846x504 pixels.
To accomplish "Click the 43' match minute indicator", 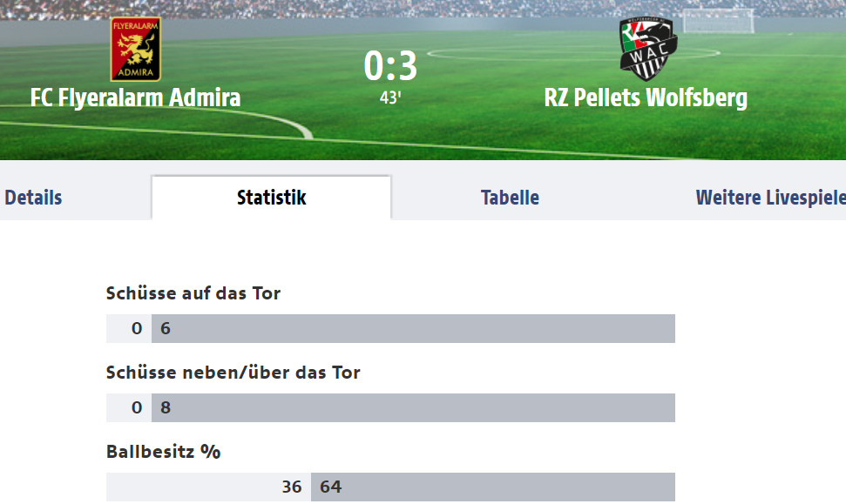I will click(x=390, y=97).
